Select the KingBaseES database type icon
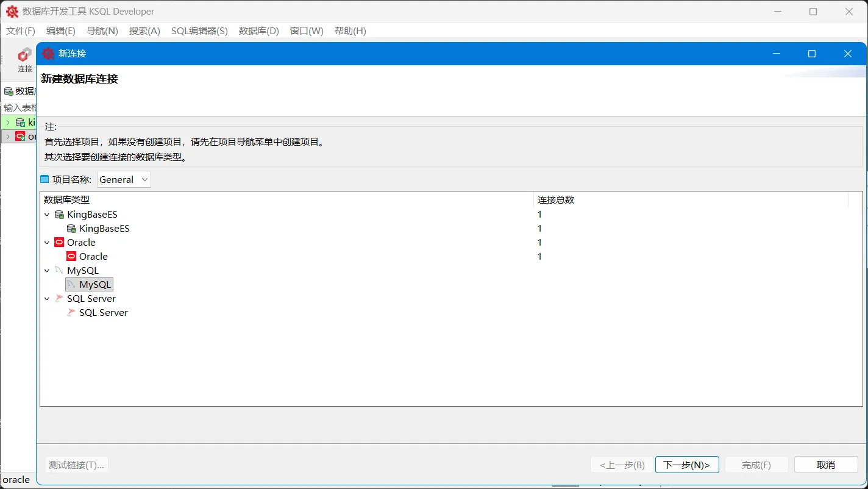 pyautogui.click(x=59, y=214)
